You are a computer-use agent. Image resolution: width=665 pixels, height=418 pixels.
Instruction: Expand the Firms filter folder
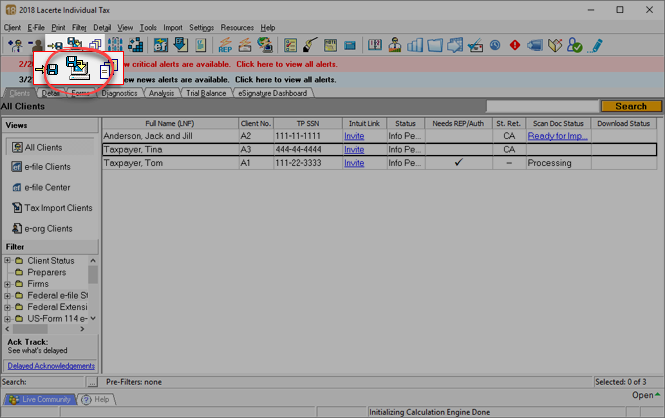coord(7,284)
